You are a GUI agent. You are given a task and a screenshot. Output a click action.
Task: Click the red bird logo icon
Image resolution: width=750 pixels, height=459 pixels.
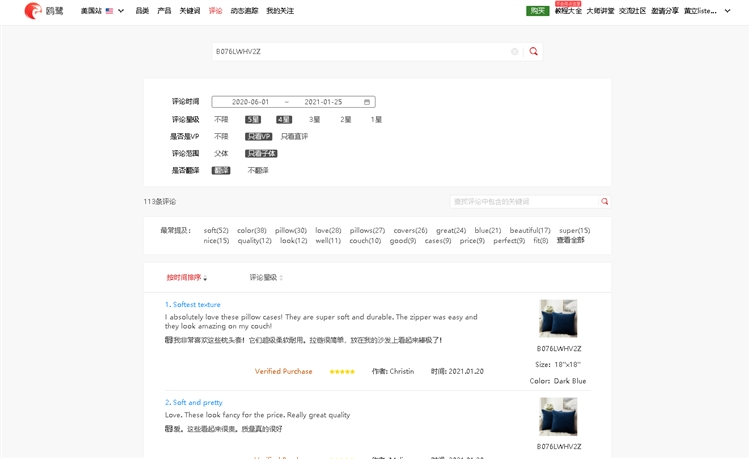pyautogui.click(x=33, y=11)
